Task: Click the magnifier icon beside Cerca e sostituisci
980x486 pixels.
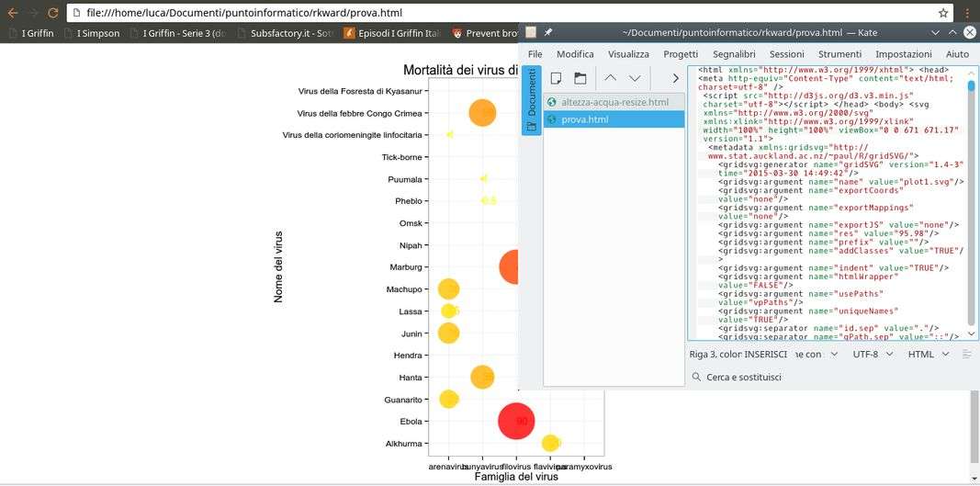Action: pos(696,377)
